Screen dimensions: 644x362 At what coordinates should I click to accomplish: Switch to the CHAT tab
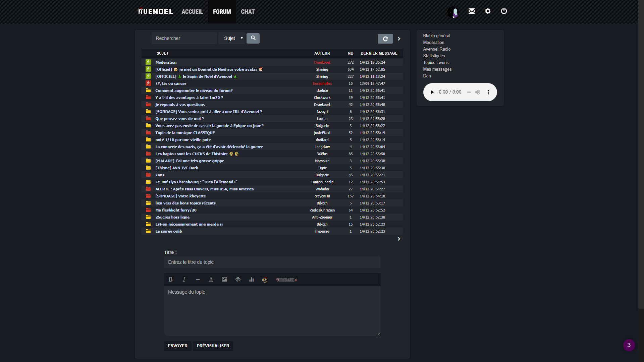pos(248,12)
